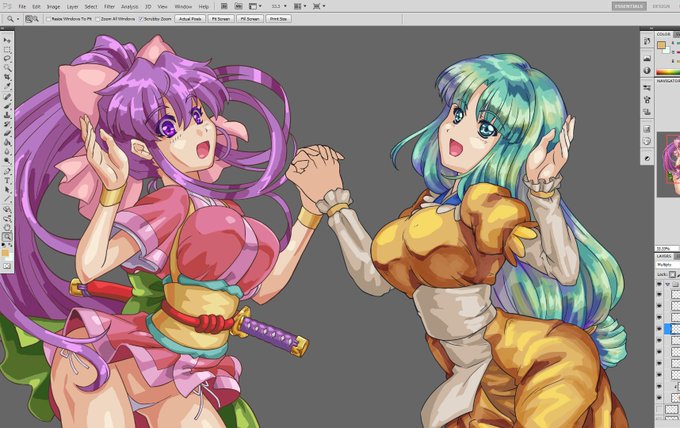Pick a color from the spectrum ramp
This screenshot has width=680, height=428.
668,72
